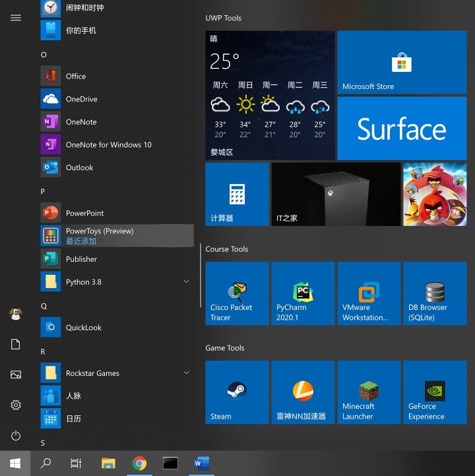
Task: Click the app list scrollbar
Action: [201, 276]
